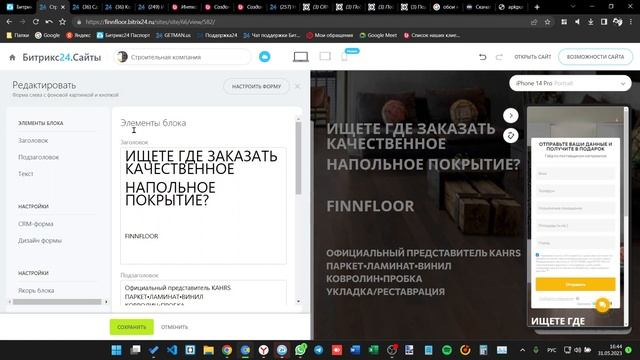
Task: Bookmark page with the address bar star
Action: (x=547, y=22)
